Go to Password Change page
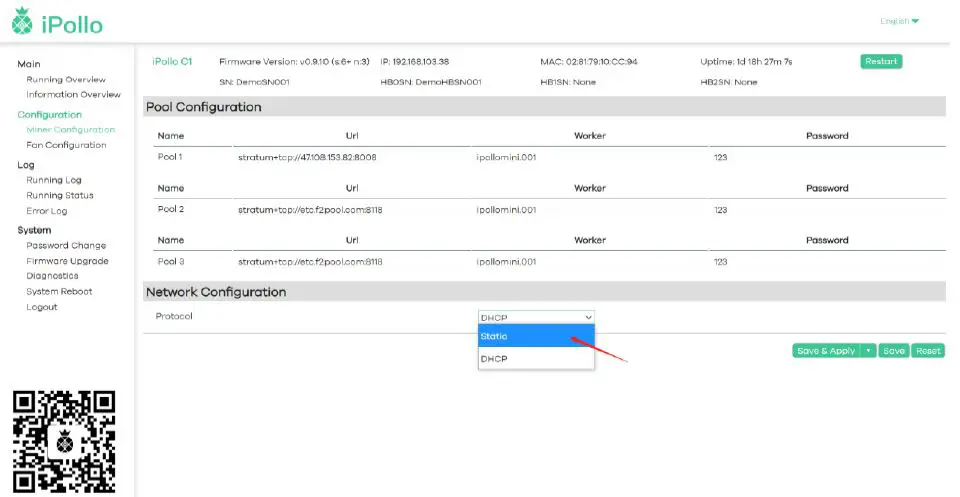The width and height of the screenshot is (960, 497). pos(66,245)
